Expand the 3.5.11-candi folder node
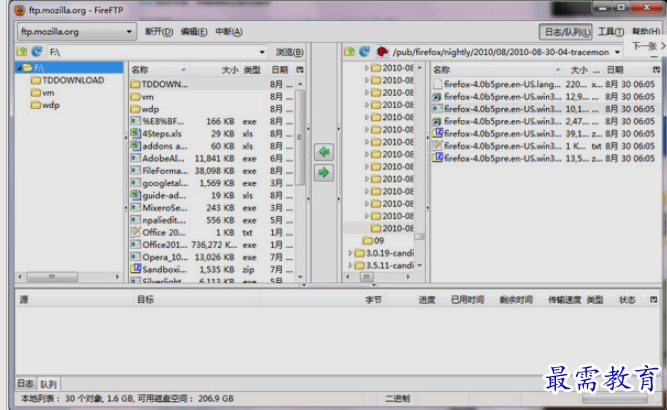 (x=351, y=265)
